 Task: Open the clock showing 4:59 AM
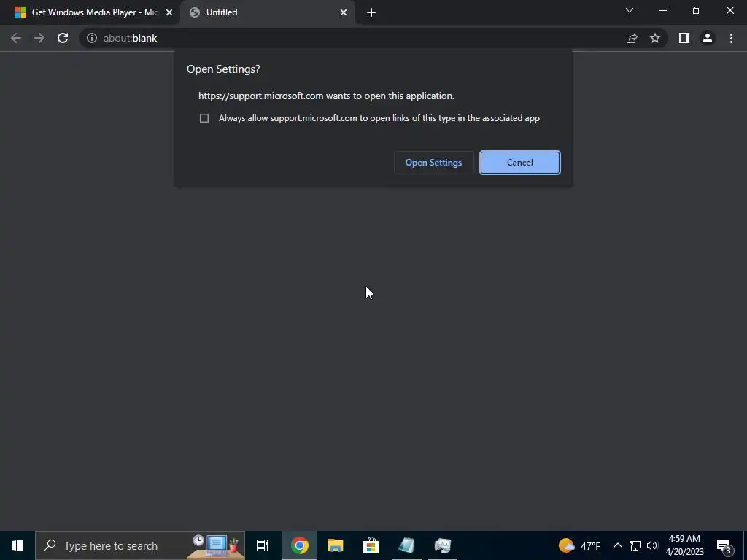point(684,545)
